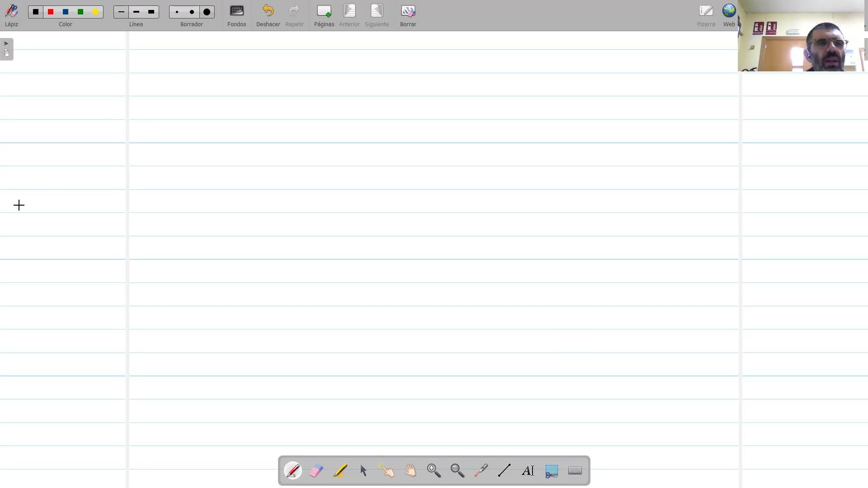Activate the laser pointer tool
The height and width of the screenshot is (488, 868).
point(481,471)
